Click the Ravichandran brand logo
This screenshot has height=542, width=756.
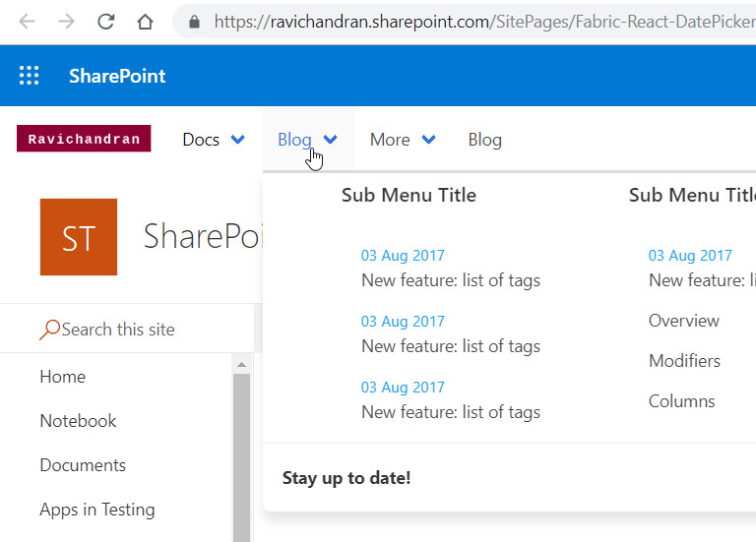(84, 139)
